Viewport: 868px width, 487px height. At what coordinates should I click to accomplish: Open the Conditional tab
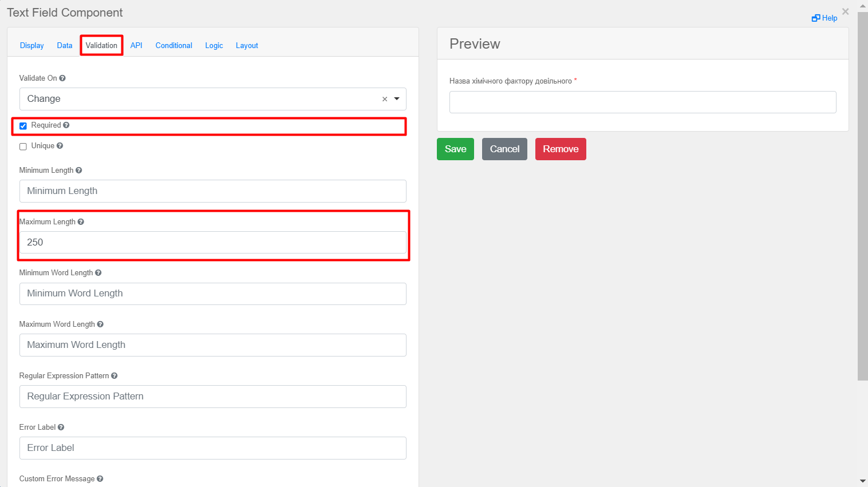click(x=174, y=45)
